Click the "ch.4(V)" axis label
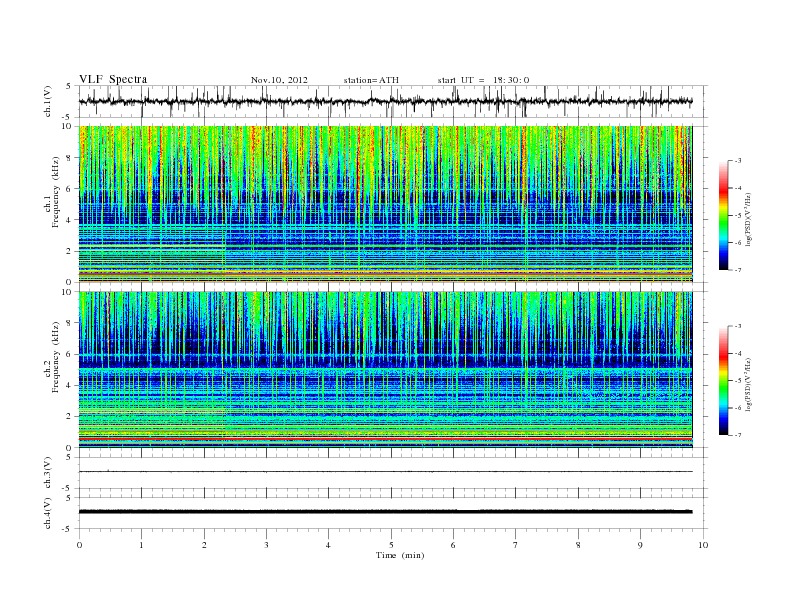This screenshot has height=612, width=792. [48, 513]
